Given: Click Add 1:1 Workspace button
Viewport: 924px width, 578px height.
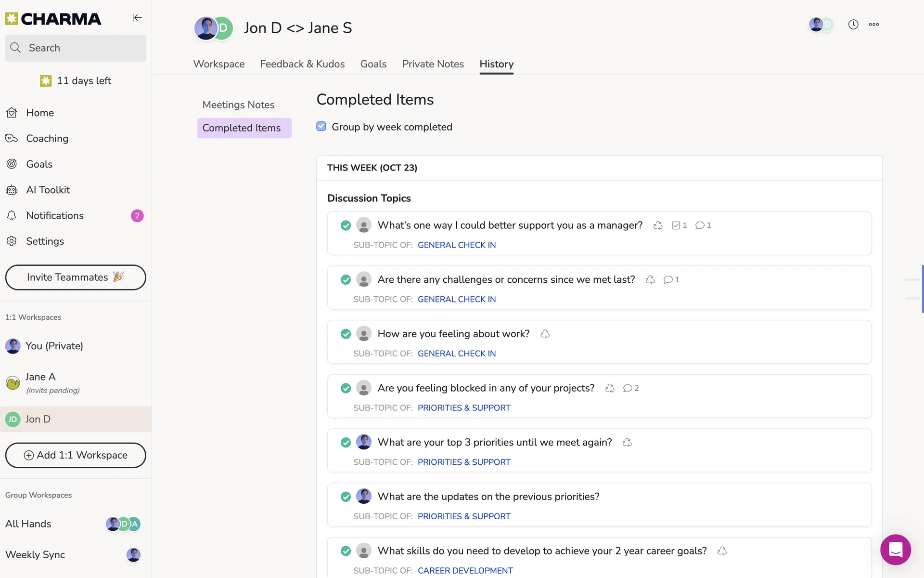Looking at the screenshot, I should pos(76,455).
